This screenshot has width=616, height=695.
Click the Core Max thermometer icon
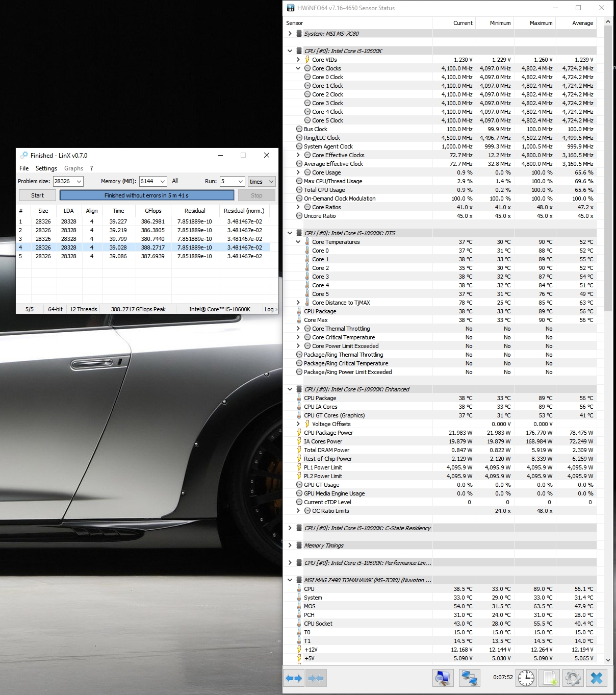(x=299, y=320)
